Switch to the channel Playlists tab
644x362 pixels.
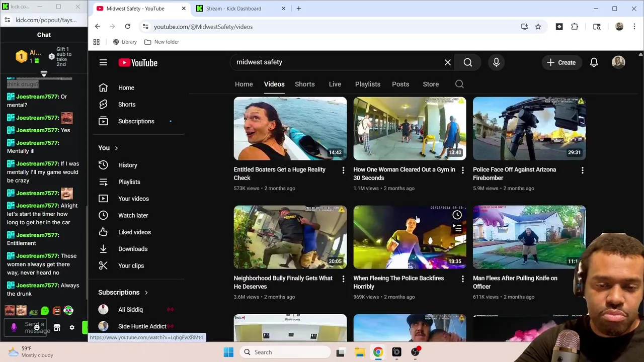pyautogui.click(x=368, y=84)
